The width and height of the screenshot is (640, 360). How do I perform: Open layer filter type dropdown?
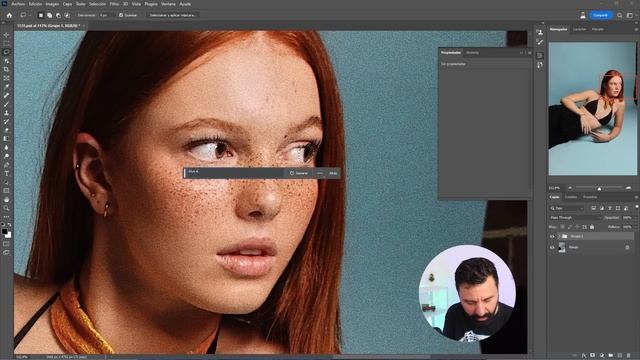[567, 208]
